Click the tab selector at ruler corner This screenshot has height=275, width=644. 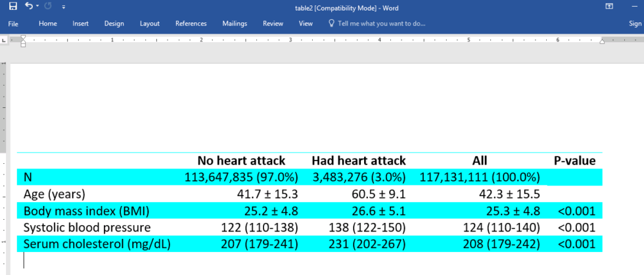4,40
